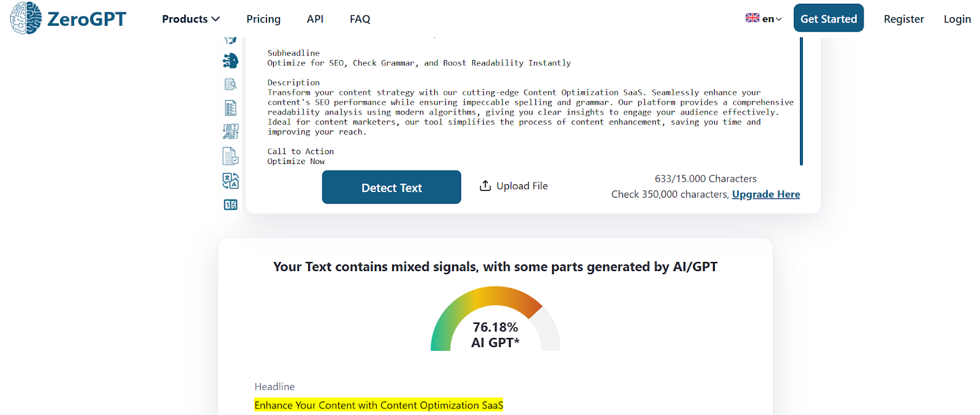Select the grammar check document icon
Screen dimensions: 980x415
230,155
